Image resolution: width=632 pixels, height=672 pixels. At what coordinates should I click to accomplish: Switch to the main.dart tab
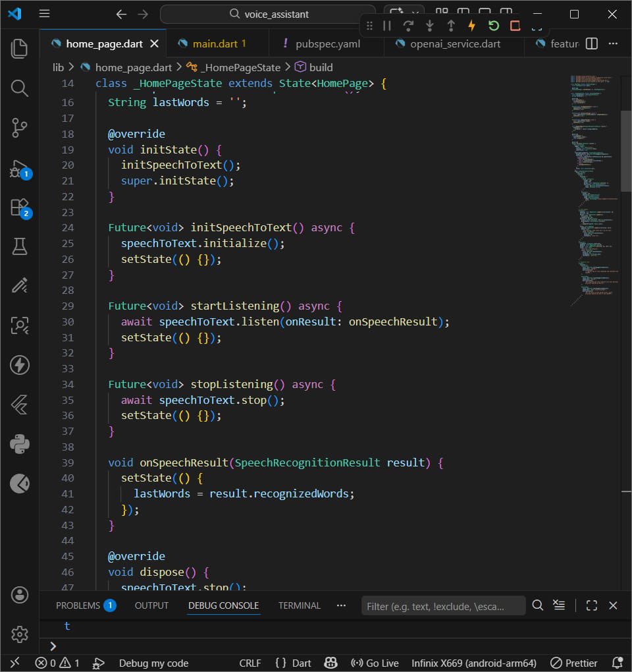click(x=217, y=43)
